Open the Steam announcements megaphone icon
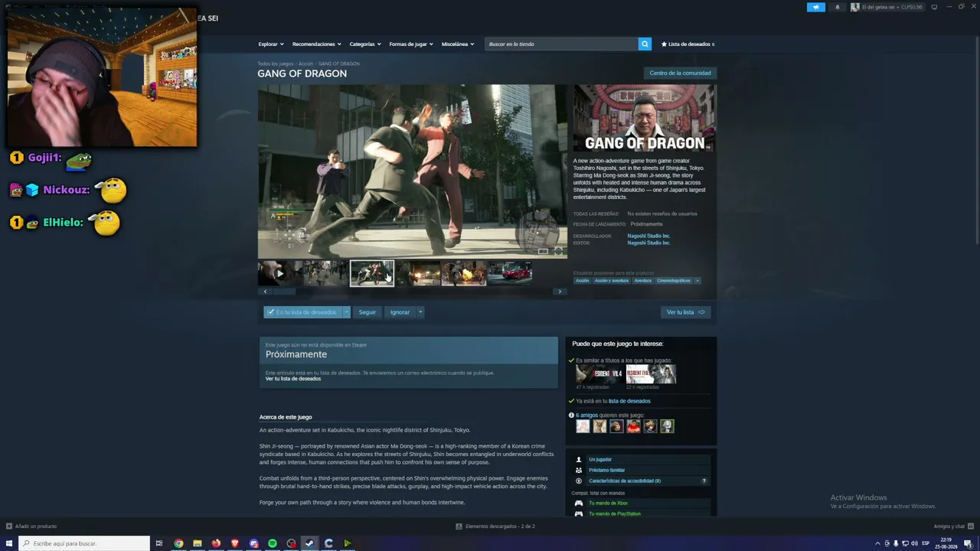 pyautogui.click(x=815, y=7)
